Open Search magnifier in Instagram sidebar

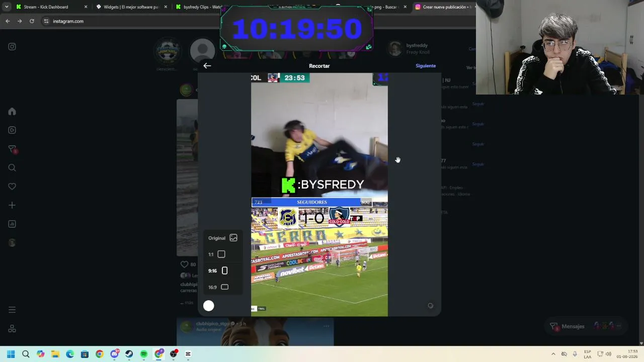pyautogui.click(x=12, y=168)
